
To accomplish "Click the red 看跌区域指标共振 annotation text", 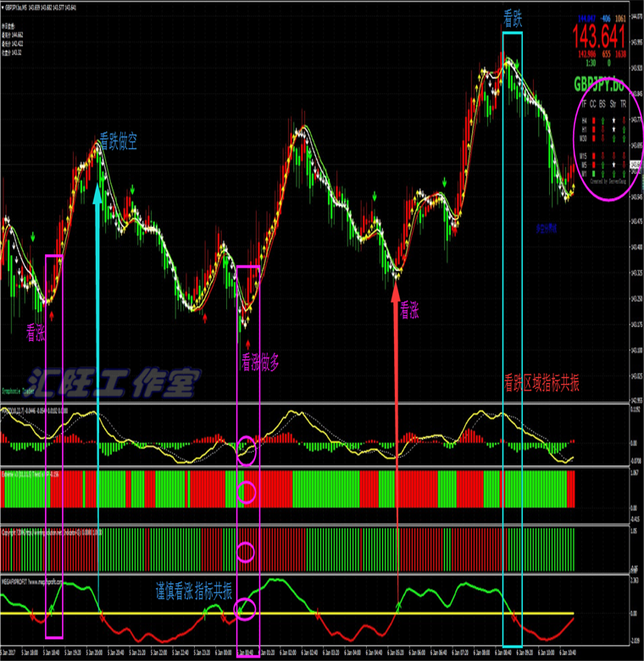I will [541, 381].
